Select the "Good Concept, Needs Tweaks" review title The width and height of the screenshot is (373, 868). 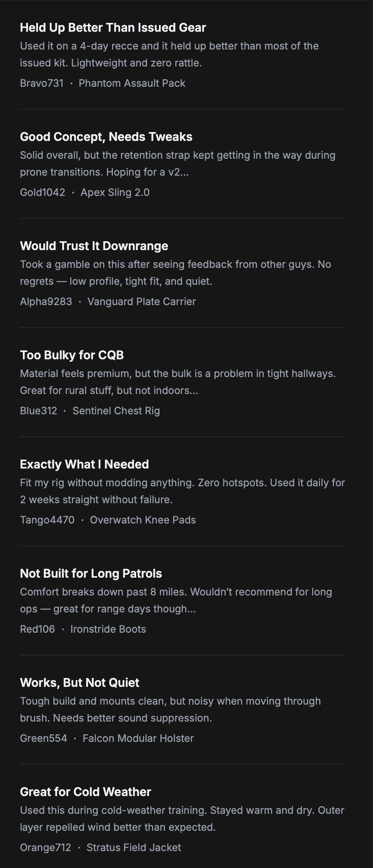tap(106, 137)
